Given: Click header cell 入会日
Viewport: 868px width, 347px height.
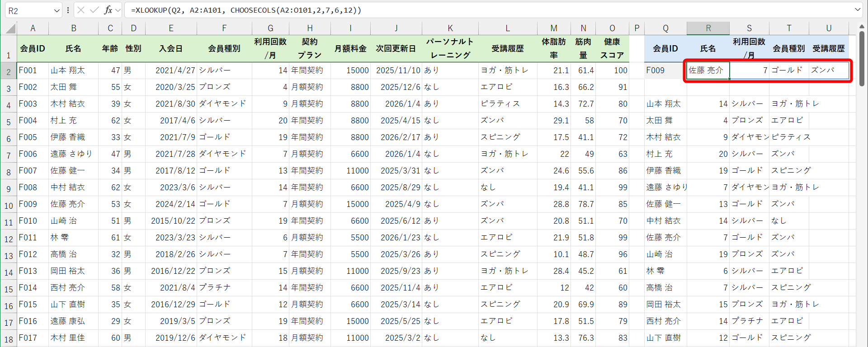Looking at the screenshot, I should coord(171,48).
